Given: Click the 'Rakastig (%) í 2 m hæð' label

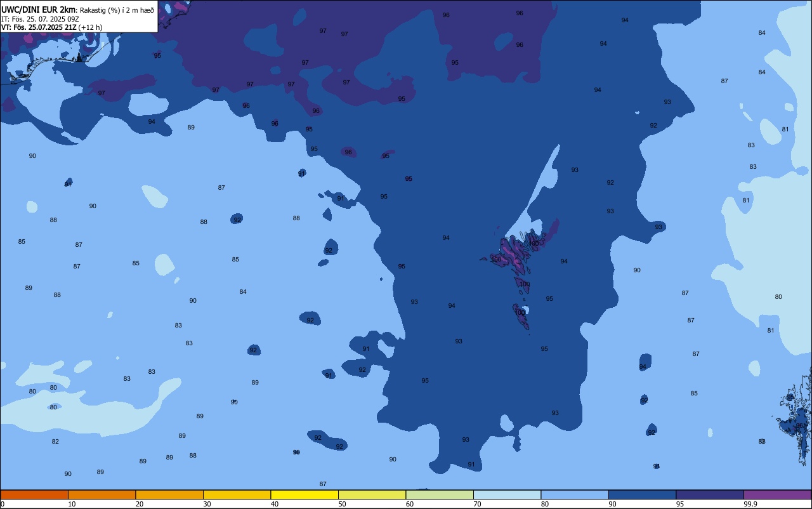Looking at the screenshot, I should (x=117, y=10).
